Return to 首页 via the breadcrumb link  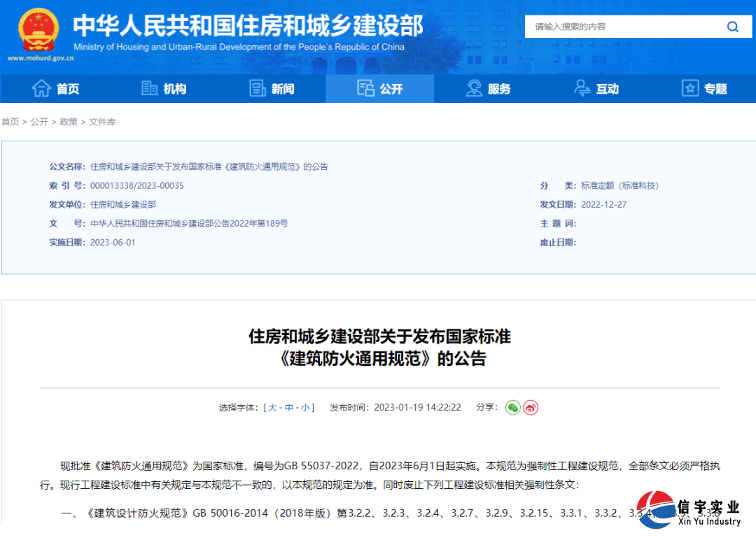coord(10,122)
